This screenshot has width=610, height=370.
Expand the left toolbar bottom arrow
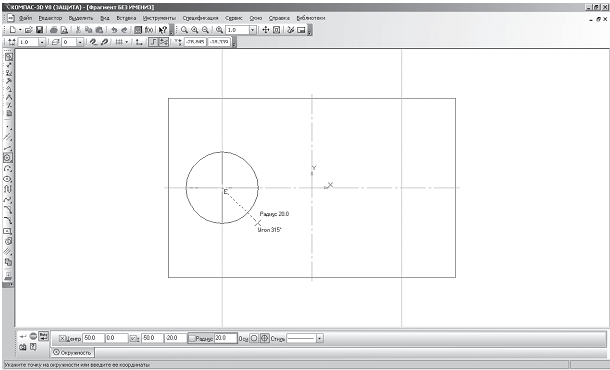click(8, 285)
